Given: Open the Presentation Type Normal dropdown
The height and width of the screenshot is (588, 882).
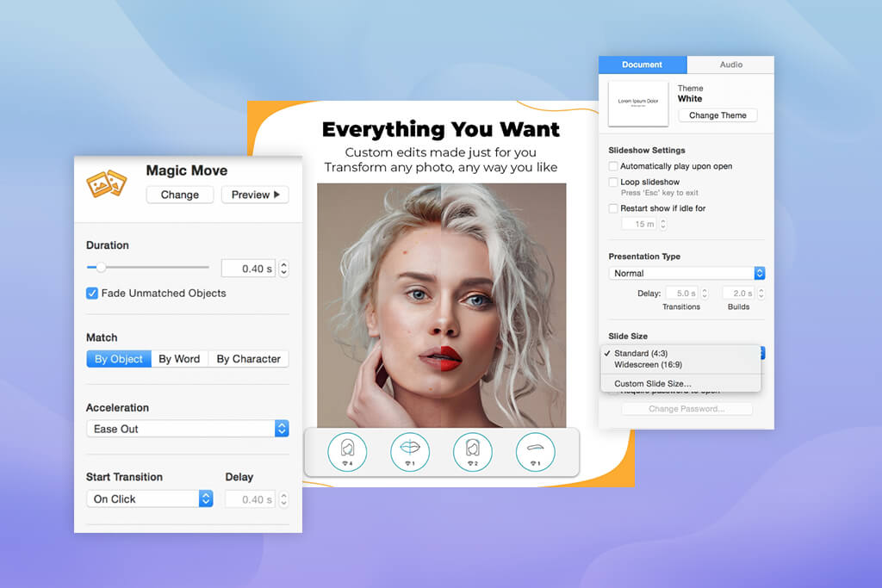Looking at the screenshot, I should (686, 273).
